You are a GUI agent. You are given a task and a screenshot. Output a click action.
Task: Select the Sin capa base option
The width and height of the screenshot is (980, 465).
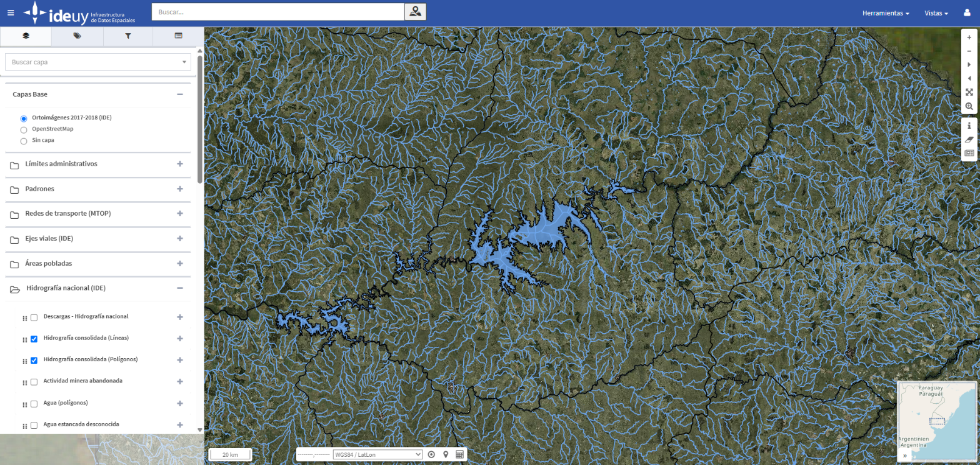pyautogui.click(x=24, y=141)
